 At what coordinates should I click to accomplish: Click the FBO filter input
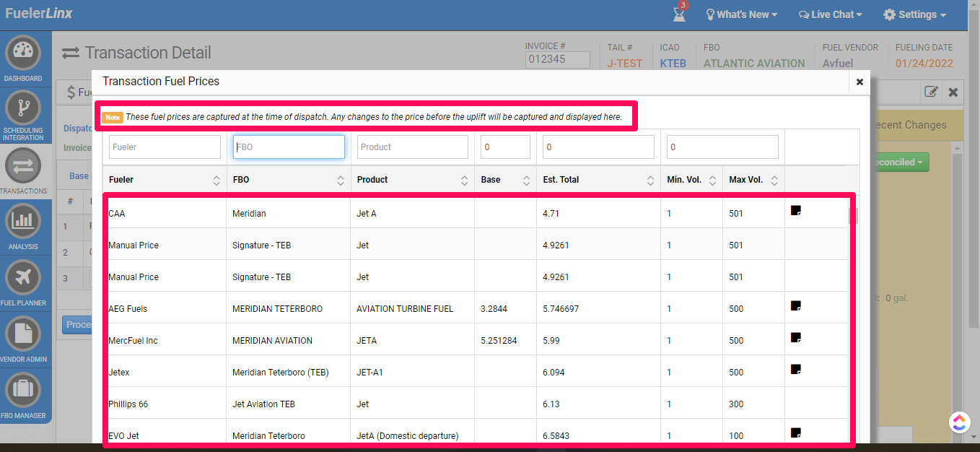[x=289, y=147]
